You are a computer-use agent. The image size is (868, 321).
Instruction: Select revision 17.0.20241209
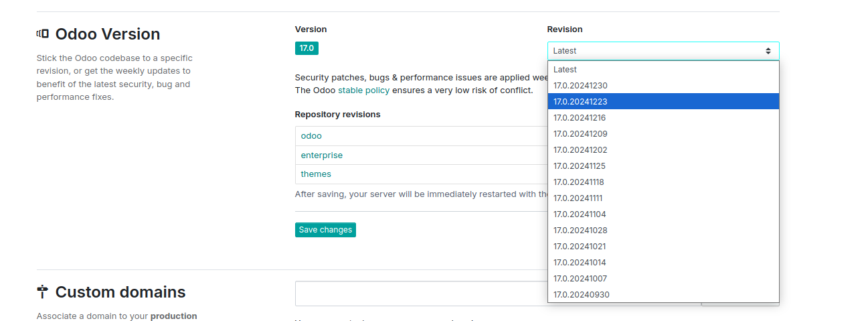(580, 134)
